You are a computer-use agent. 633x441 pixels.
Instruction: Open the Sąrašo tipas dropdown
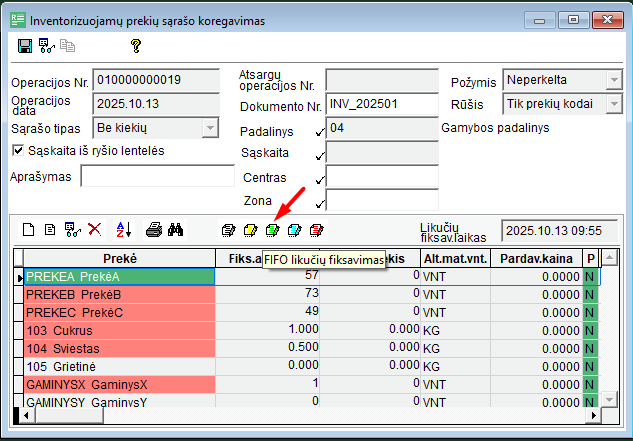click(x=210, y=127)
